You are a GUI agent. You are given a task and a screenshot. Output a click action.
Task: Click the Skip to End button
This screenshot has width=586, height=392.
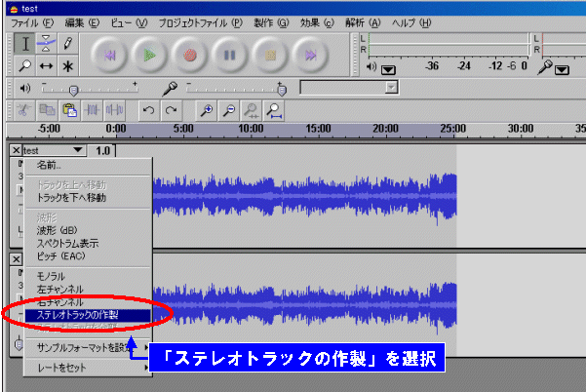point(310,56)
